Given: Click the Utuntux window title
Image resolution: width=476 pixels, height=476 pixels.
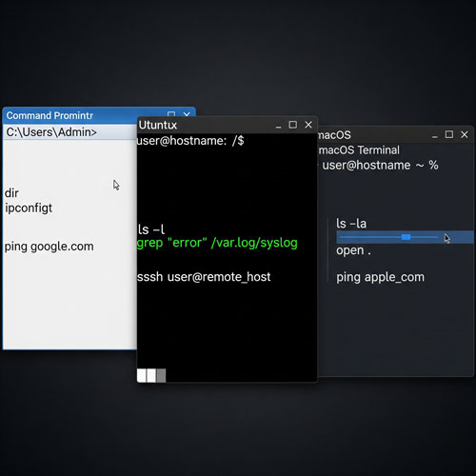Looking at the screenshot, I should point(158,125).
